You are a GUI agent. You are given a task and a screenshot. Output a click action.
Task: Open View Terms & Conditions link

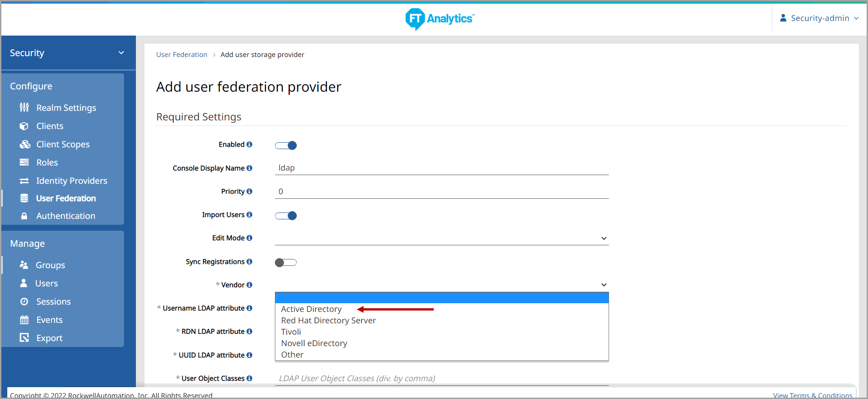tap(812, 395)
